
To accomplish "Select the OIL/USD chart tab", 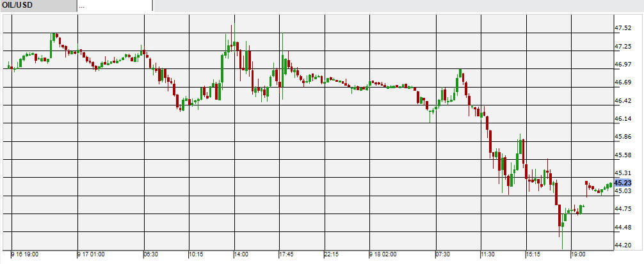I will tap(37, 6).
